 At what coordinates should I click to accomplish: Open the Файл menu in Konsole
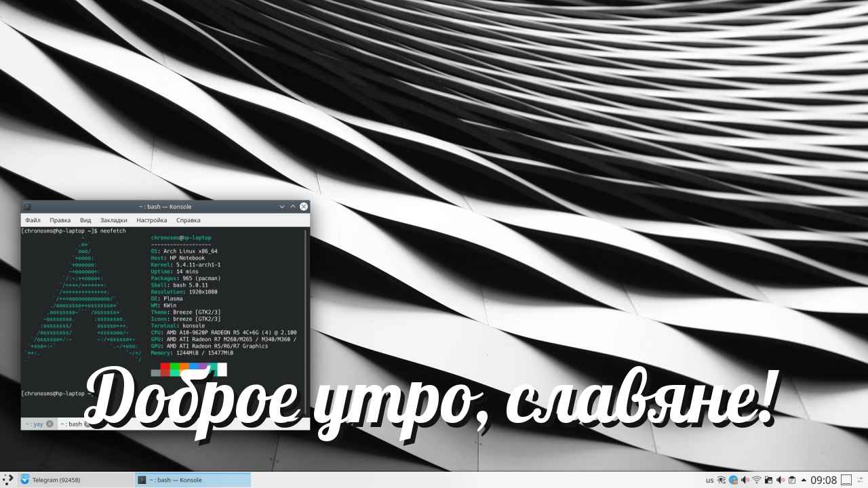click(x=33, y=220)
